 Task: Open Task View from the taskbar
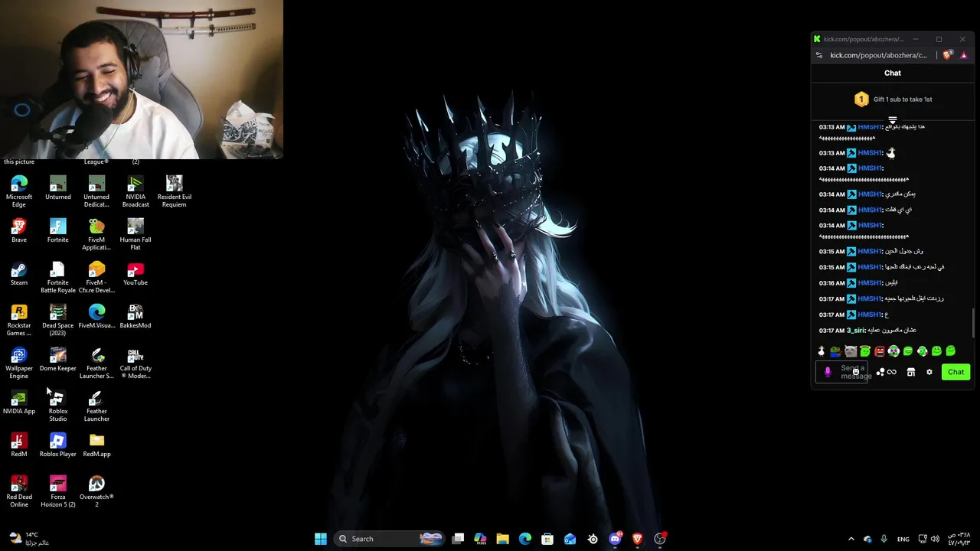pos(458,539)
